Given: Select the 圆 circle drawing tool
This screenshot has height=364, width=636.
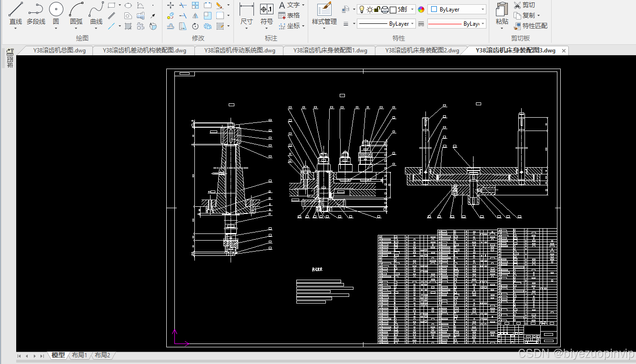Looking at the screenshot, I should [56, 10].
